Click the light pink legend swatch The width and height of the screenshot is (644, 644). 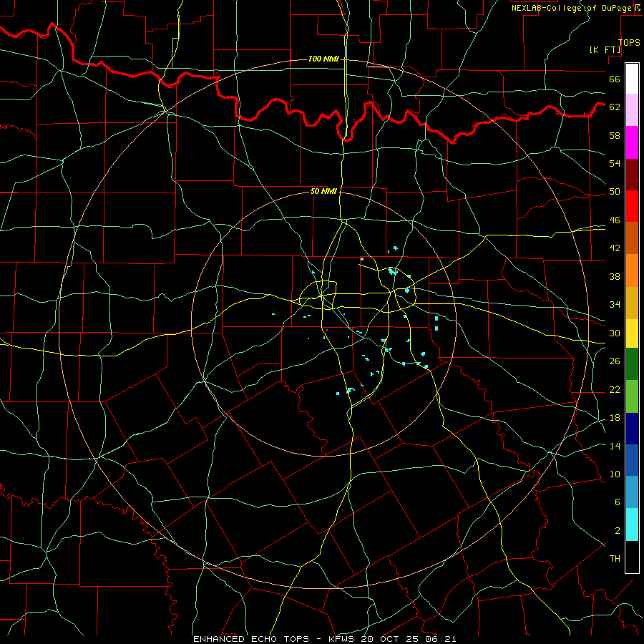pos(632,110)
